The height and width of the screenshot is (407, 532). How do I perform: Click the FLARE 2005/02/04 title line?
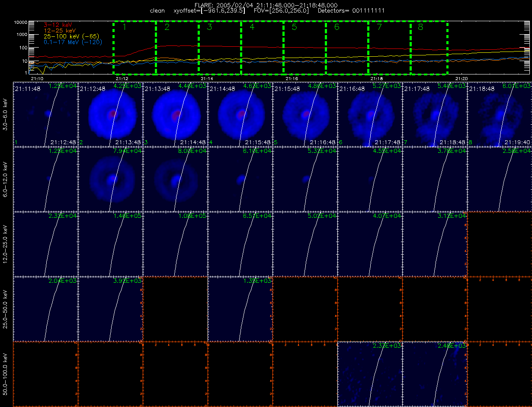point(266,5)
